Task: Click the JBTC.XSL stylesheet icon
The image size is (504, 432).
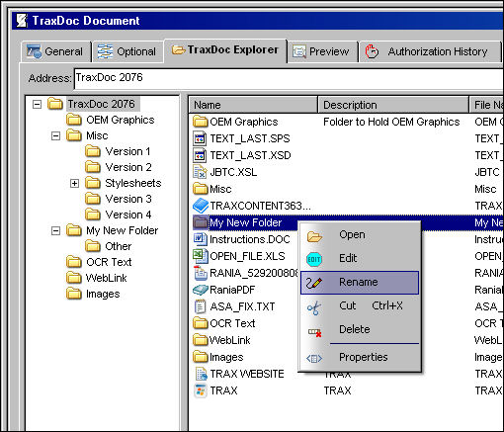Action: click(x=200, y=172)
